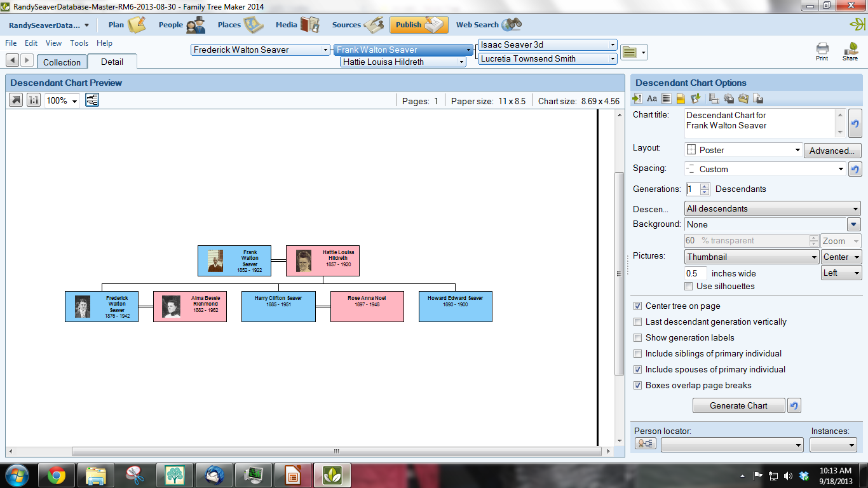The width and height of the screenshot is (868, 488).
Task: Click the save chart document icon
Action: (757, 98)
